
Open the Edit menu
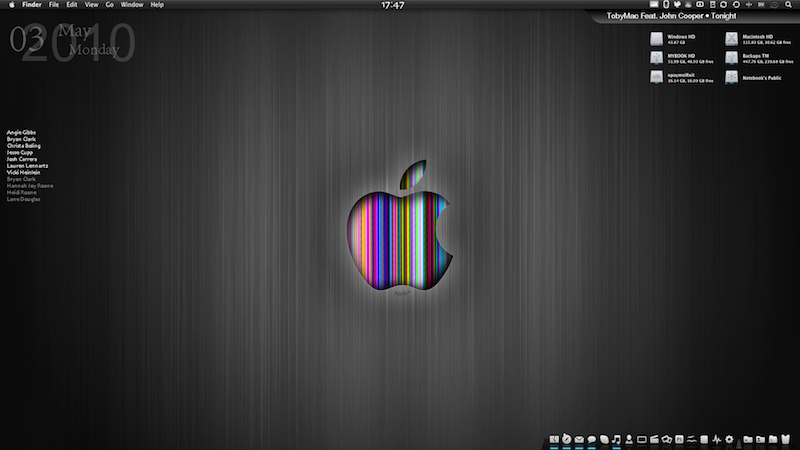tap(72, 5)
